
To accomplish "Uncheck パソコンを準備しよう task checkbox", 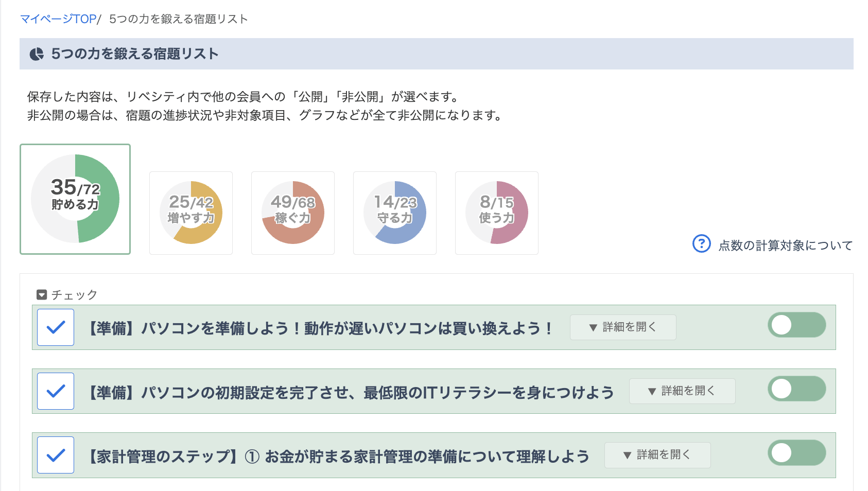I will pyautogui.click(x=56, y=327).
